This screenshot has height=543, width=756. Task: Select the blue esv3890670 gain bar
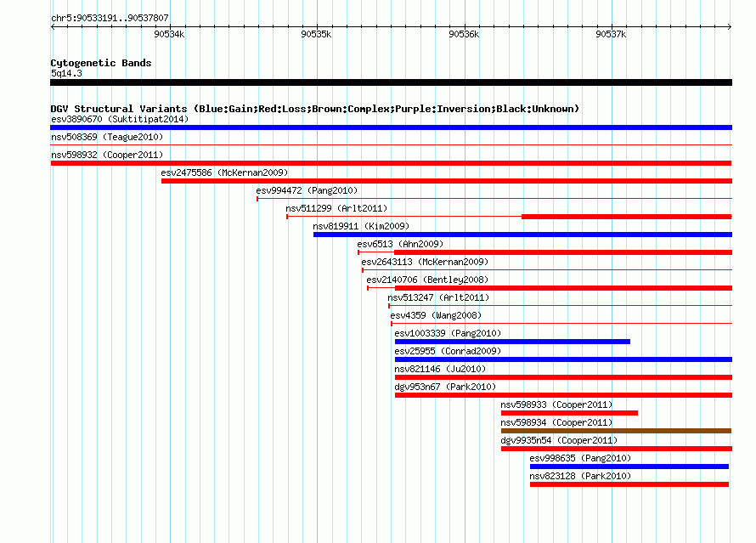click(391, 127)
